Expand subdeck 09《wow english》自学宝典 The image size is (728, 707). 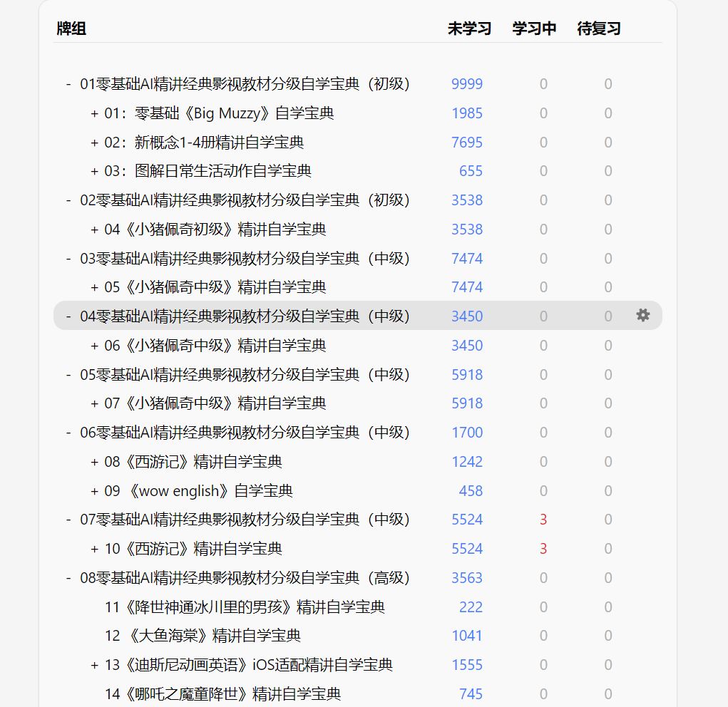[94, 490]
